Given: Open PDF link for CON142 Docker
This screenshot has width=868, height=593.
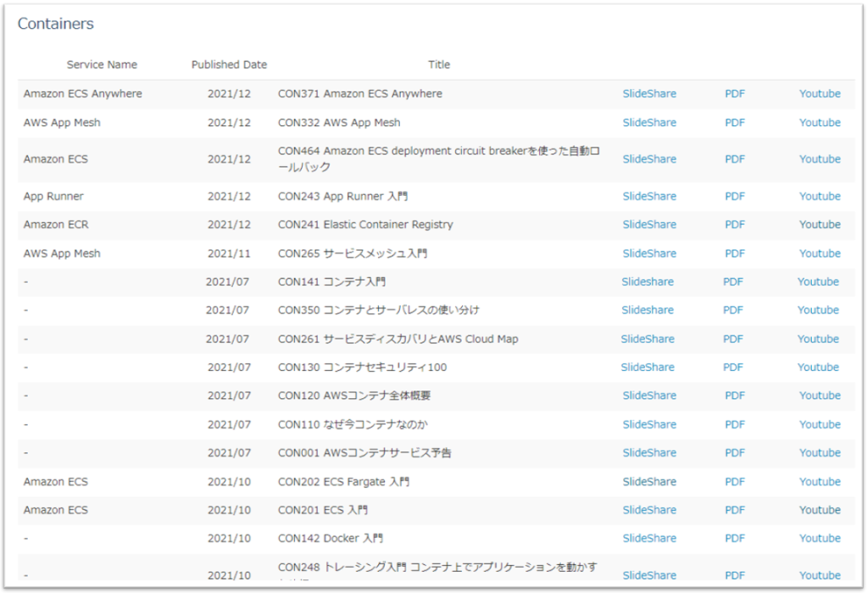Looking at the screenshot, I should [x=735, y=538].
